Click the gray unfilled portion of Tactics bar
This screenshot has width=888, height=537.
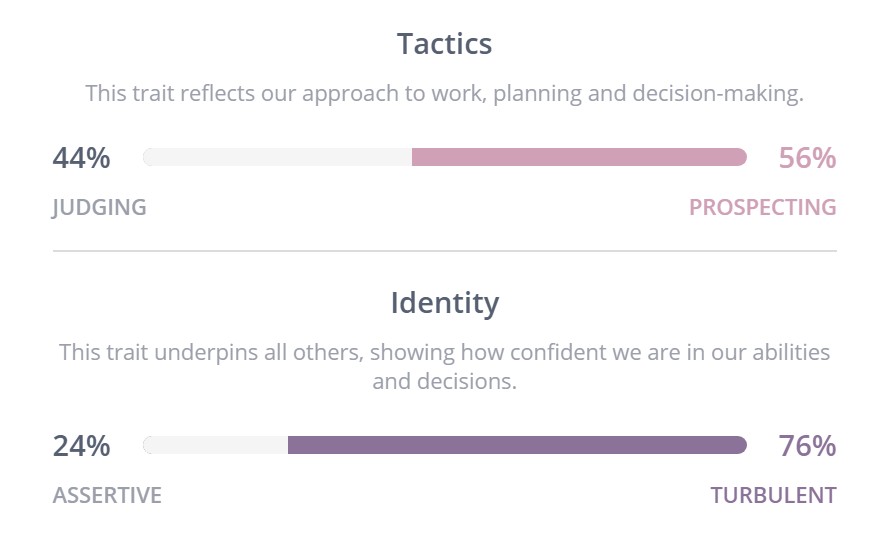pos(278,157)
